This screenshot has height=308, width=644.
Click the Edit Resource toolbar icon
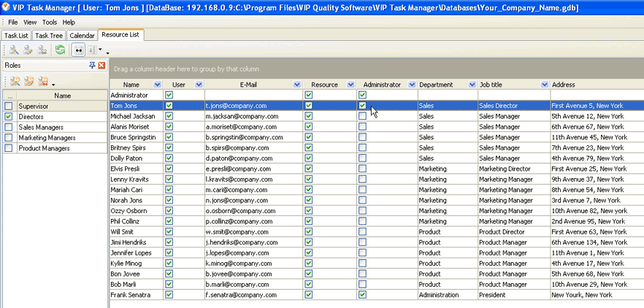coord(28,50)
